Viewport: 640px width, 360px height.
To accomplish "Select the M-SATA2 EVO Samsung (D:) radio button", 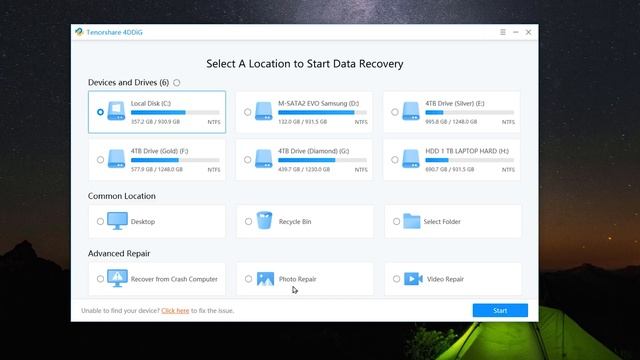I will [x=248, y=112].
